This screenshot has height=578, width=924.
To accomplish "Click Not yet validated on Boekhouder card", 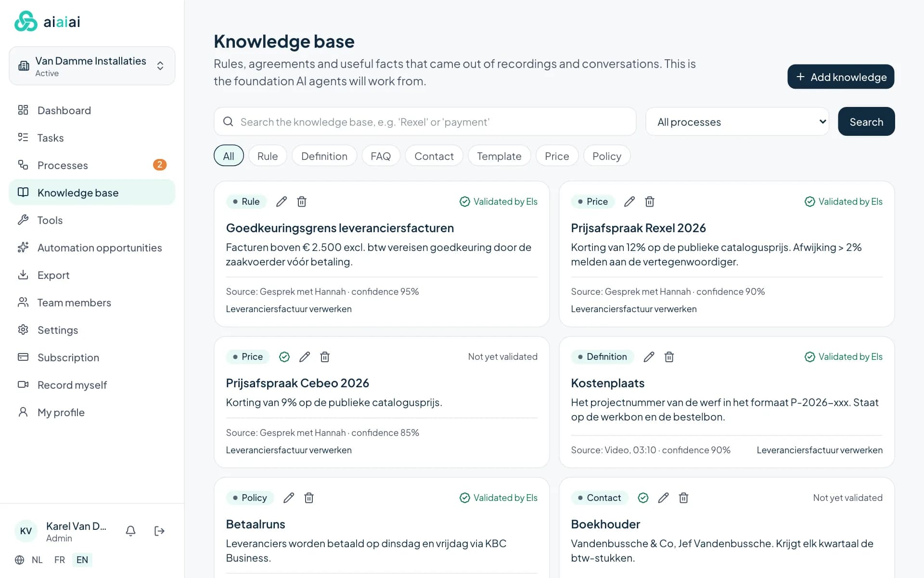I will [847, 498].
